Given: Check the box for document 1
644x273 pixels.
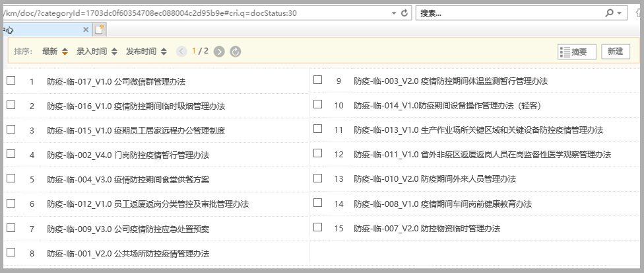Looking at the screenshot, I should (x=11, y=81).
